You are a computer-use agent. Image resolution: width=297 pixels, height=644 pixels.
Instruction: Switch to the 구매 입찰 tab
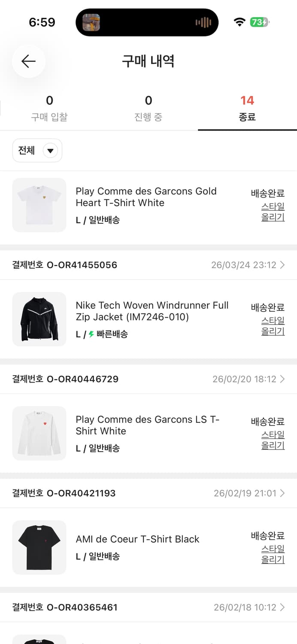coord(49,108)
